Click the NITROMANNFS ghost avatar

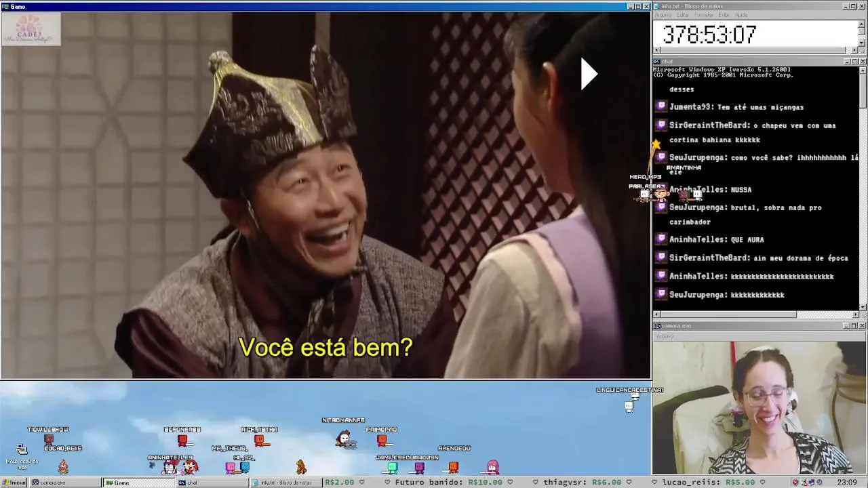[345, 440]
